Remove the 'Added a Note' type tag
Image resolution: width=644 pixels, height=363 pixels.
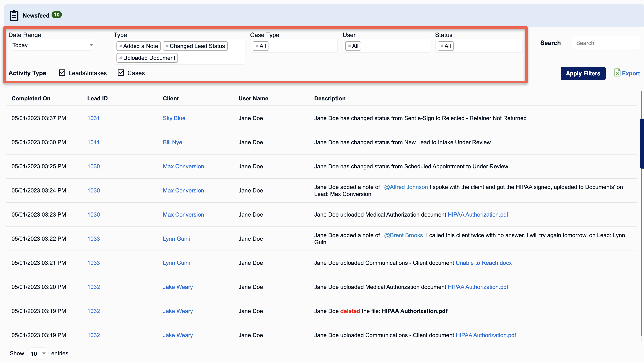[x=120, y=46]
